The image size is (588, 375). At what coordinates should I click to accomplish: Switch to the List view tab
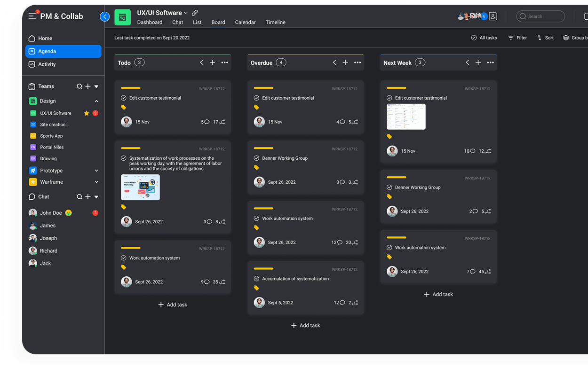click(x=197, y=23)
